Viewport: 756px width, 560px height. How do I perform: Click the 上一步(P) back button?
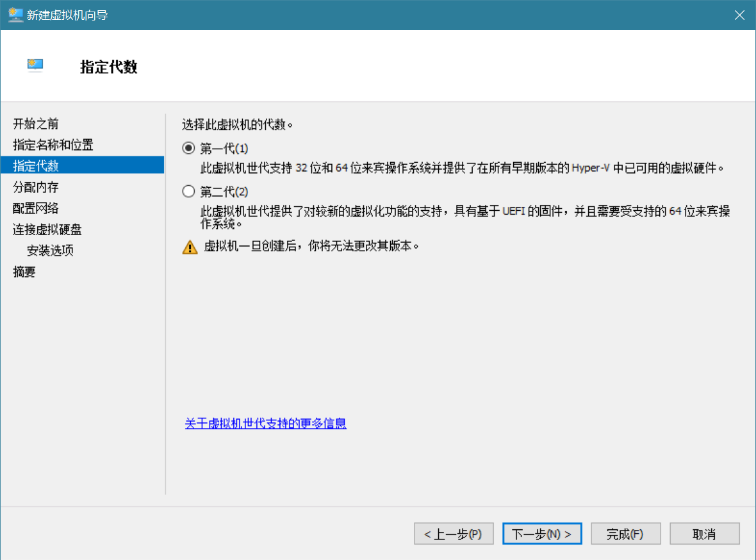pyautogui.click(x=453, y=534)
